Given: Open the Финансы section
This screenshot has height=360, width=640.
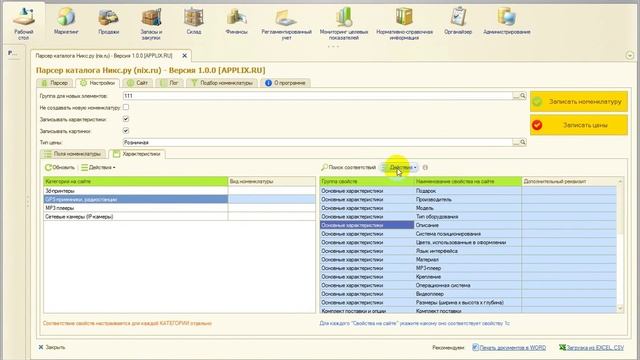Looking at the screenshot, I should coord(237,21).
